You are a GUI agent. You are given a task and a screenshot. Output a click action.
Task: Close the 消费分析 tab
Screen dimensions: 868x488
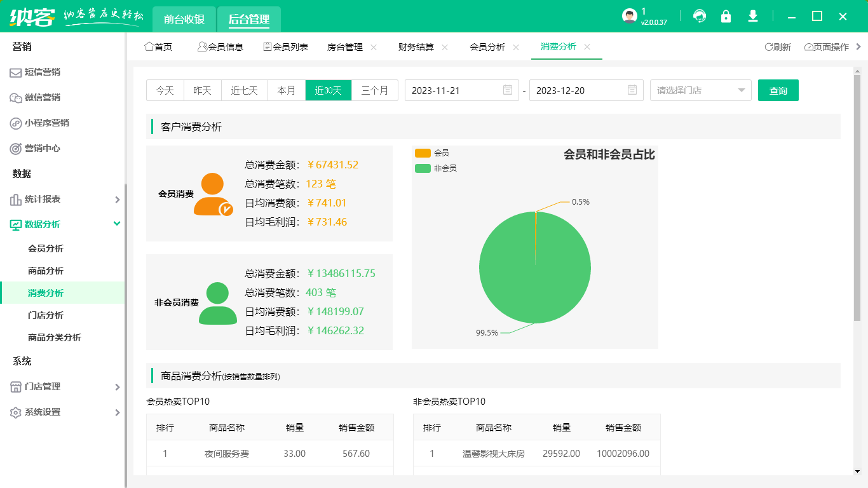pos(587,47)
